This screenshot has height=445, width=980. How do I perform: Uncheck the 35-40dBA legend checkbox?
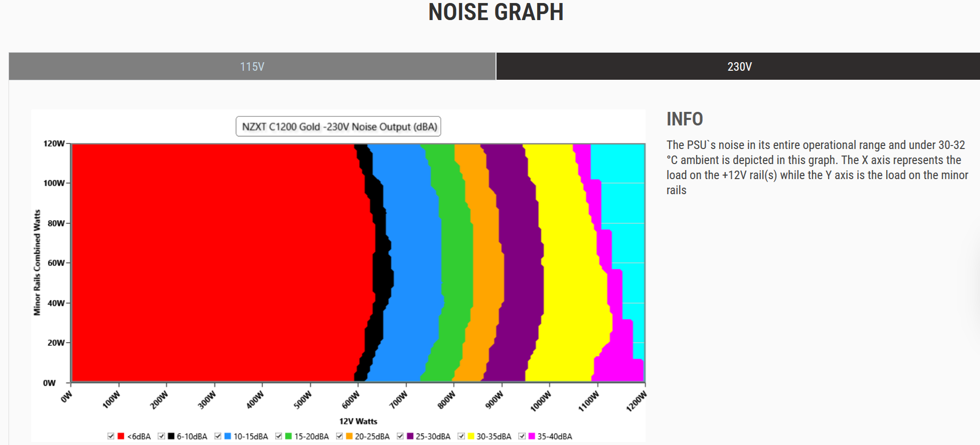pos(522,436)
